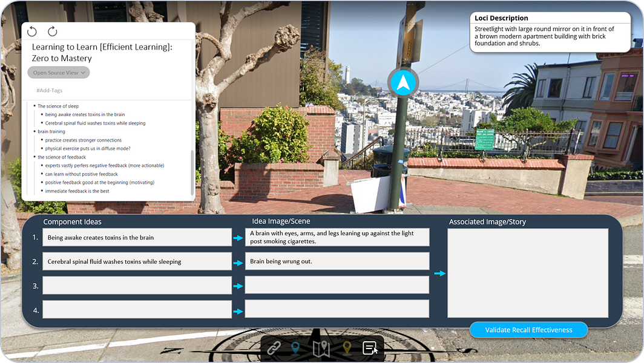
Task: Select 'immediate feedback is the best' line
Action: click(77, 191)
